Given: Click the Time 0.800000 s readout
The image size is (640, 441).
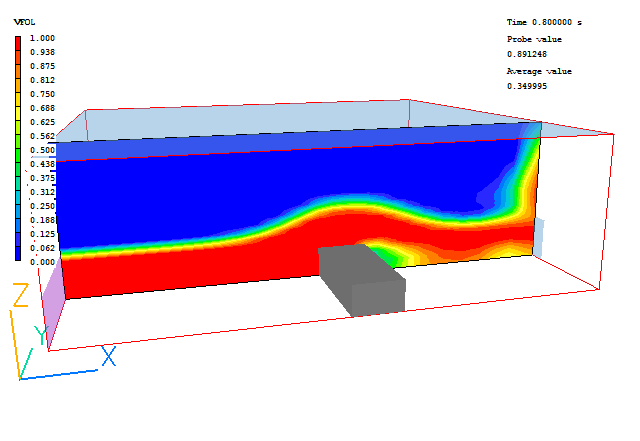Looking at the screenshot, I should coord(544,22).
